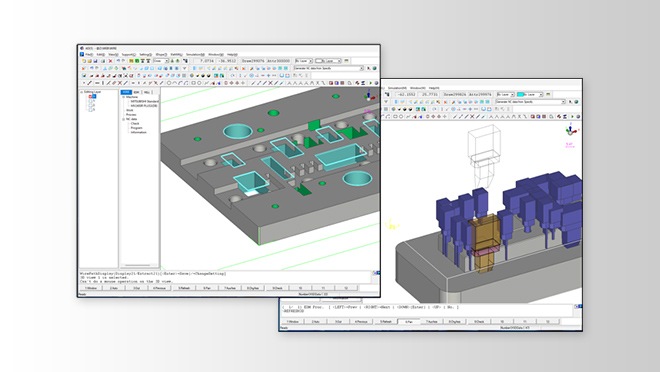Click the axis triad in the left 3D view
Image resolution: width=660 pixels, height=372 pixels.
(369, 96)
